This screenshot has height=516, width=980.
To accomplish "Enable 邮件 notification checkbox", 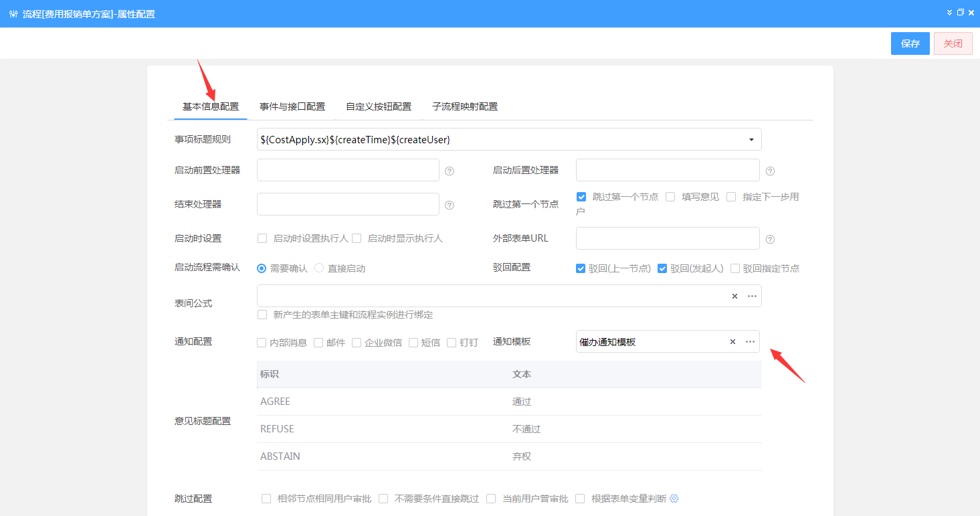I will 318,343.
